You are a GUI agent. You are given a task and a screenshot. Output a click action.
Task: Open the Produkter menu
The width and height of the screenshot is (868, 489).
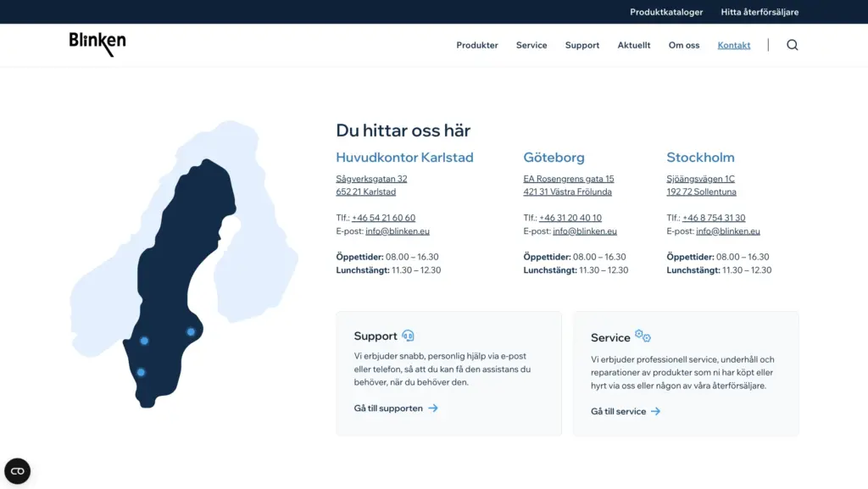(x=477, y=45)
